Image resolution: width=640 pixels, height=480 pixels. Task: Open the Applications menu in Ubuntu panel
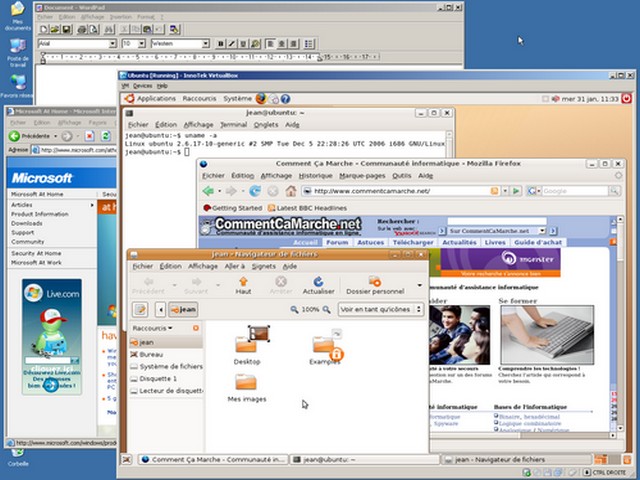coord(156,99)
